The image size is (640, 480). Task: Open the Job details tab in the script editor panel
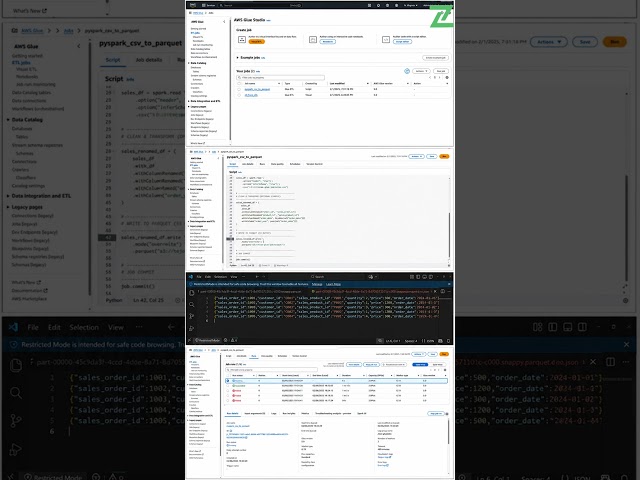pyautogui.click(x=248, y=164)
